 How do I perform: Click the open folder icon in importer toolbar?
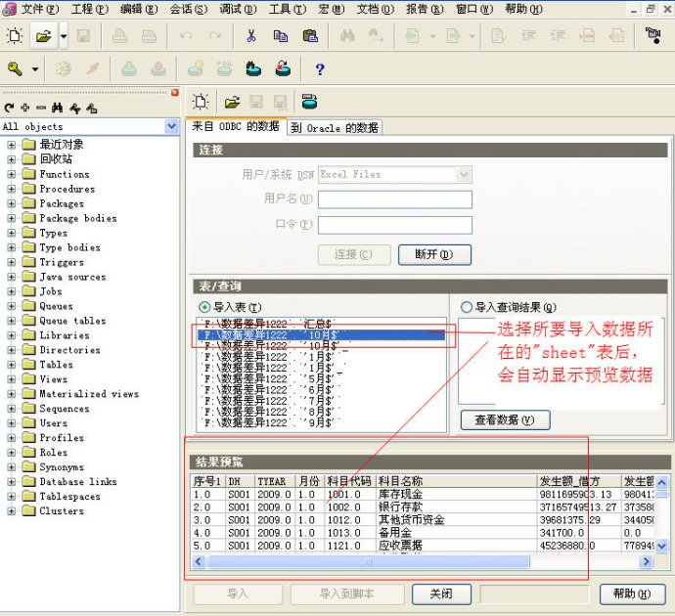click(x=232, y=102)
